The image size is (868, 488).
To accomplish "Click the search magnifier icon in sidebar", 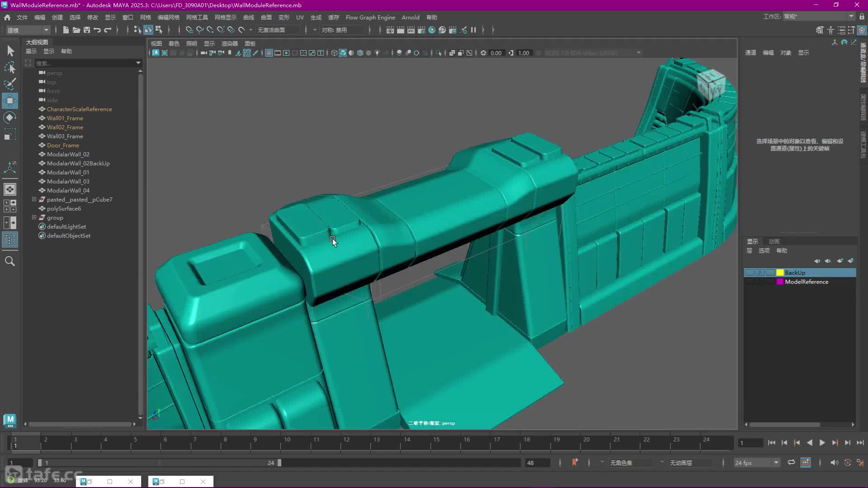I will [x=10, y=261].
